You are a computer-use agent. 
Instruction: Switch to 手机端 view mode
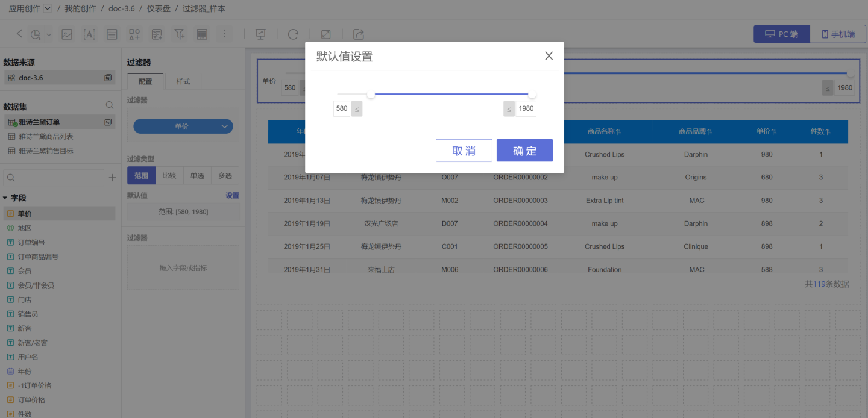838,34
